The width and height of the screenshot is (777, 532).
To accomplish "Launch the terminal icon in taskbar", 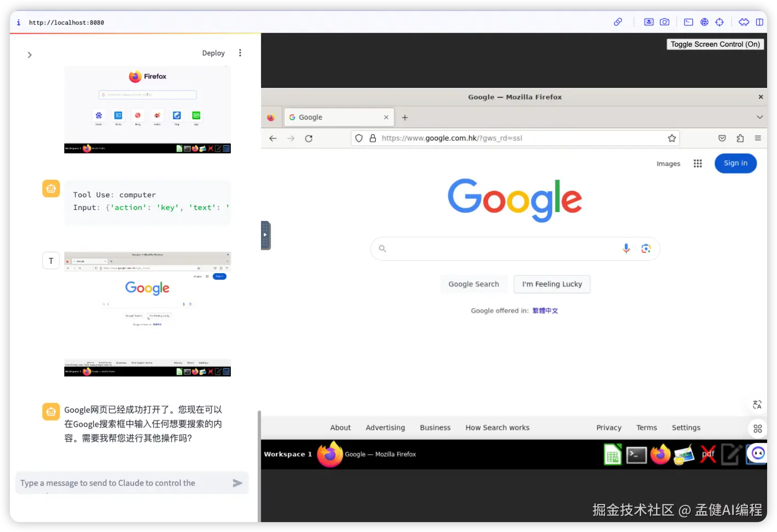I will [636, 455].
